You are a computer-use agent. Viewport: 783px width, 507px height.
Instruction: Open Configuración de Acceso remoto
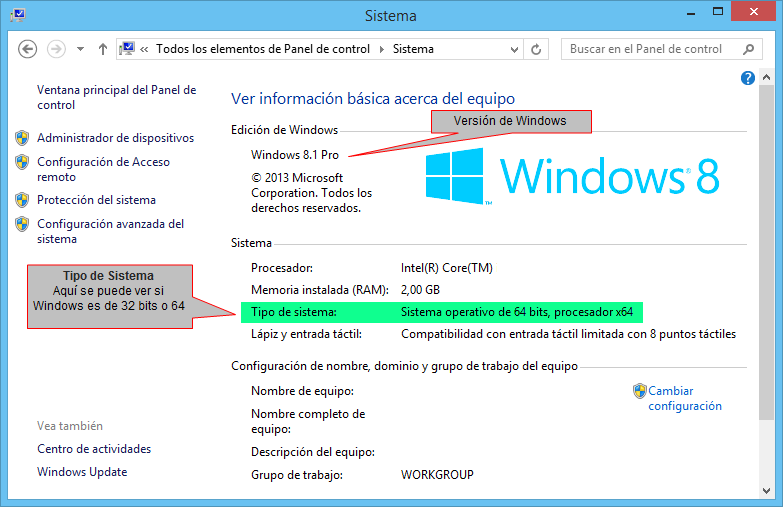[103, 169]
